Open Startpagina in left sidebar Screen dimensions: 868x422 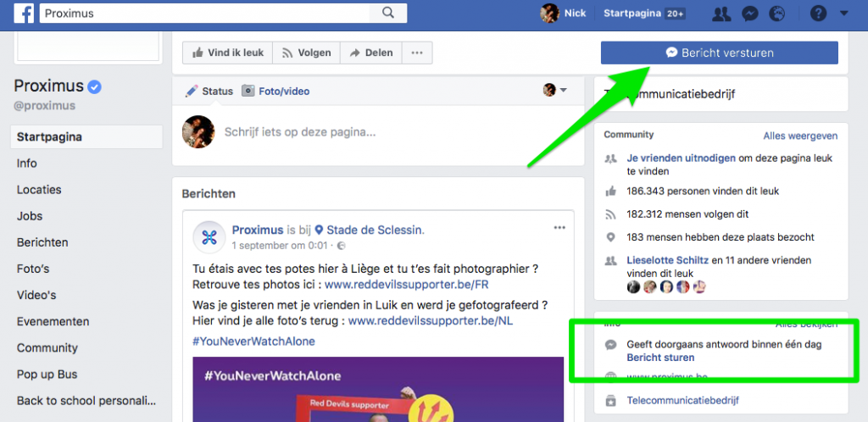tap(86, 136)
